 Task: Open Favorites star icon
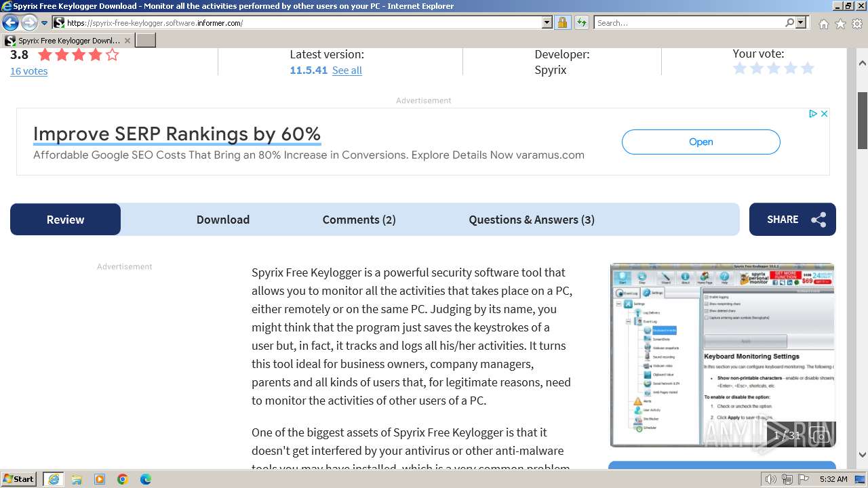click(840, 24)
